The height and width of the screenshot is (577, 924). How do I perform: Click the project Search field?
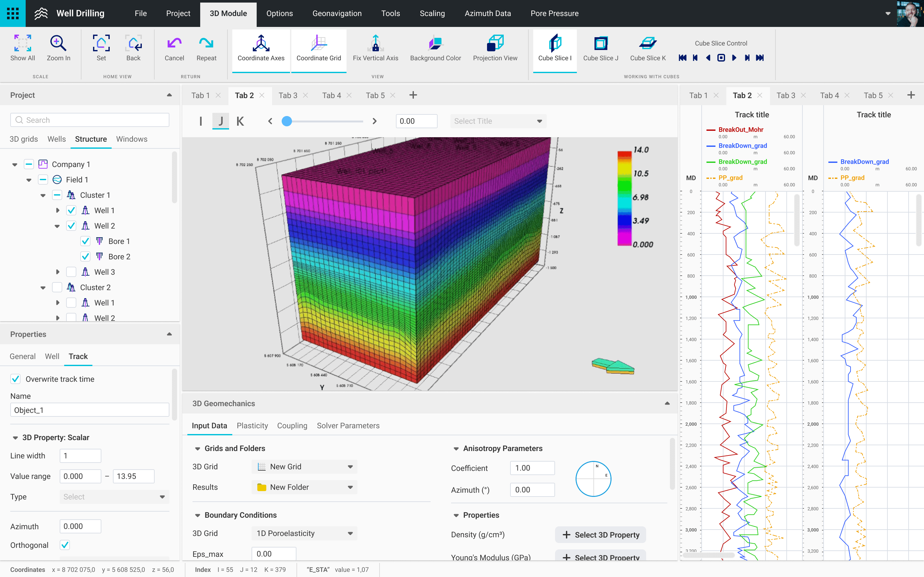[90, 120]
